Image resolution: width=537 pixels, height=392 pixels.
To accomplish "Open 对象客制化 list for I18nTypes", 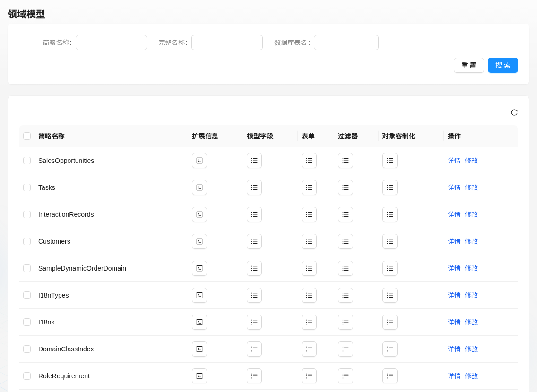I will 390,295.
